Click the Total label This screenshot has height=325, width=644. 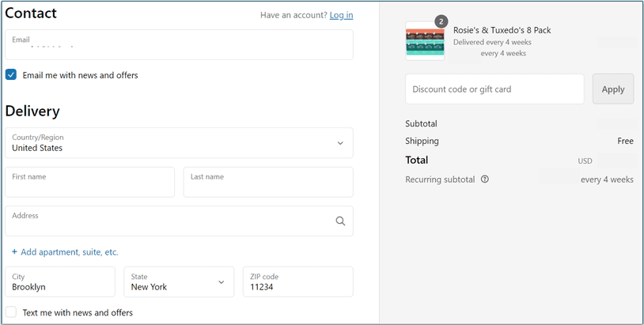click(417, 160)
